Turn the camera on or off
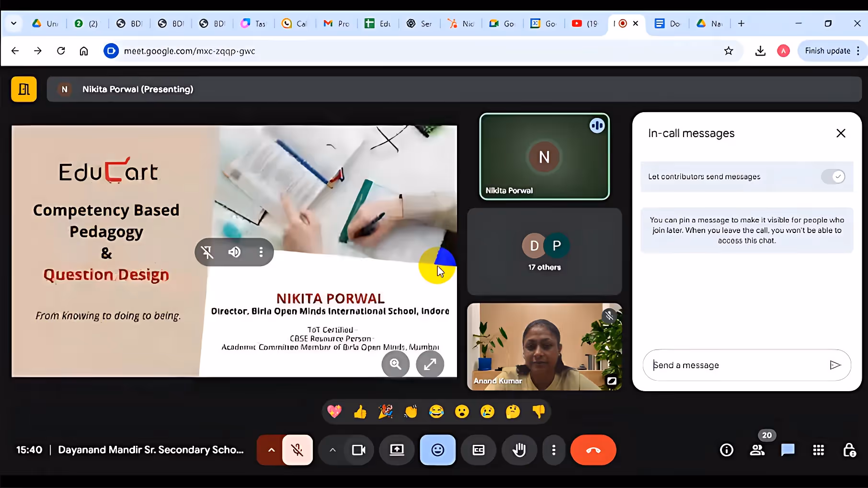 pos(359,450)
